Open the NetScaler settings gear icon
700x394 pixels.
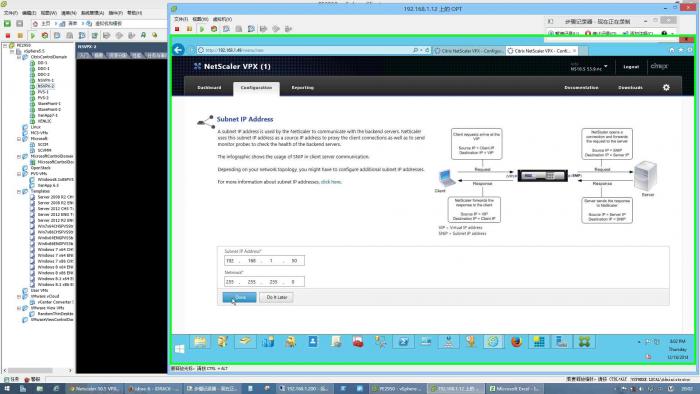point(666,87)
